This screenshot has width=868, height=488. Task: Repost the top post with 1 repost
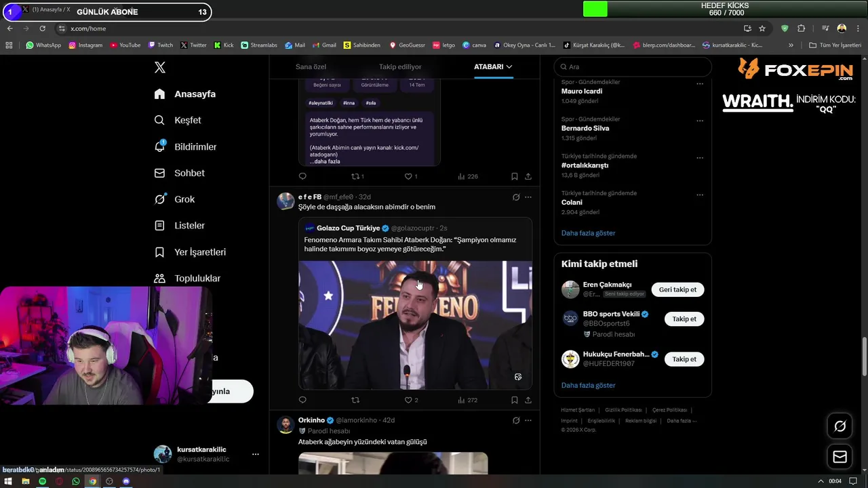point(357,176)
